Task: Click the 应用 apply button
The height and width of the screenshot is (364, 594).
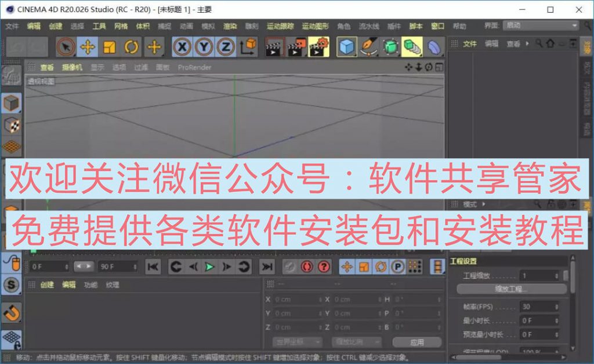Action: click(x=417, y=342)
